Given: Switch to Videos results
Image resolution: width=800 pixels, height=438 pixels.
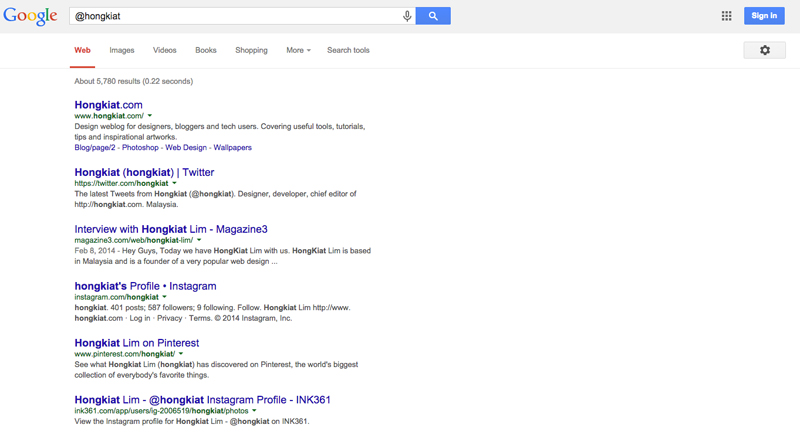Looking at the screenshot, I should [x=164, y=50].
